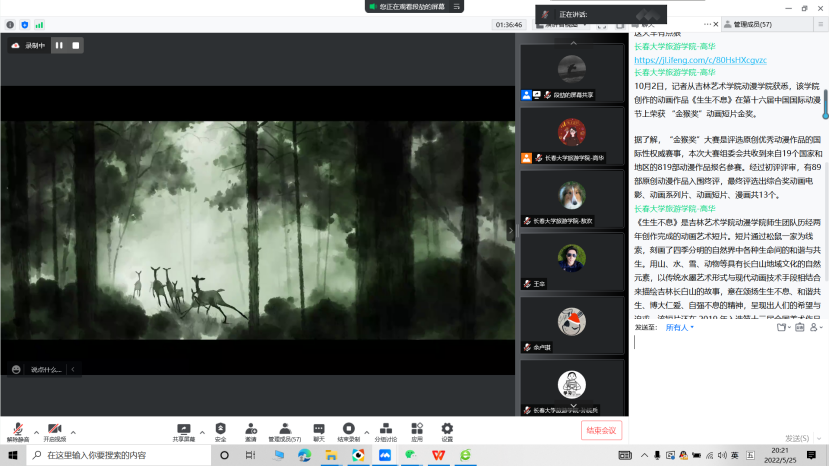The width and height of the screenshot is (829, 466).
Task: Click the 01:36:46 meeting timer
Action: tap(509, 25)
